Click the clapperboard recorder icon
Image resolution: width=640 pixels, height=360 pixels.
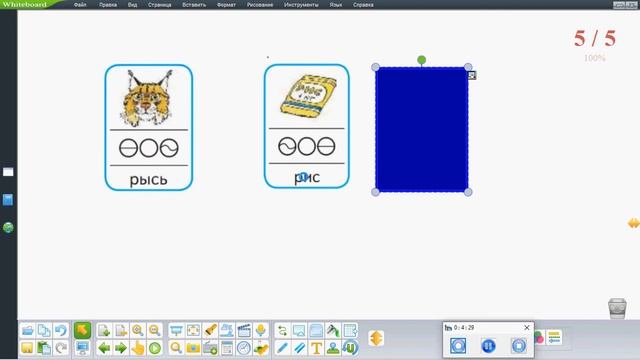click(x=244, y=330)
